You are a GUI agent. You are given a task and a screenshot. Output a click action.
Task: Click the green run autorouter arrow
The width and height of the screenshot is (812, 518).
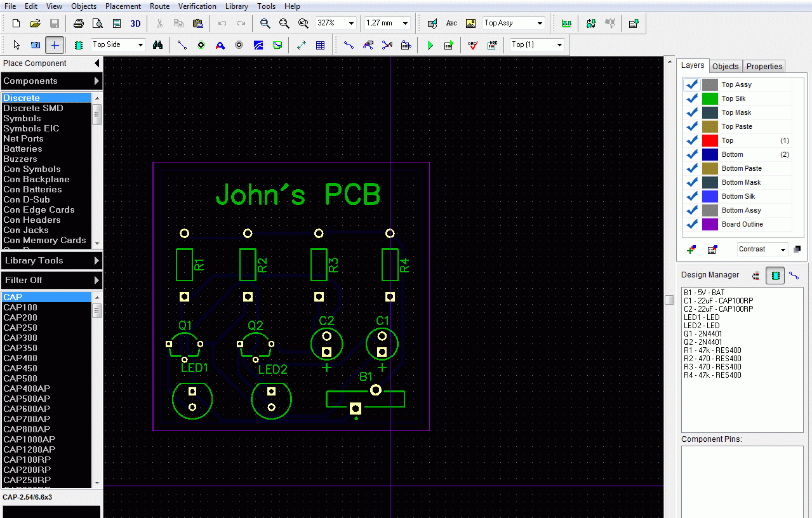click(430, 45)
